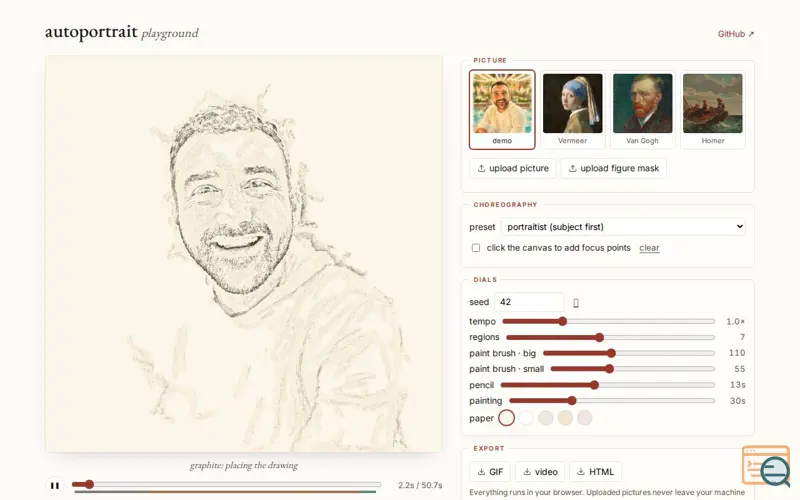Choose the Homer sample picture

click(x=713, y=110)
